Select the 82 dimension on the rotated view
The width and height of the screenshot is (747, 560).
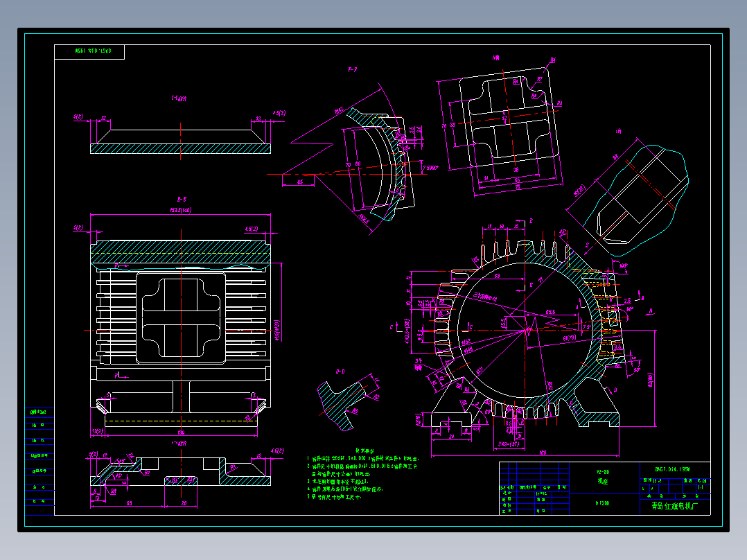point(615,157)
